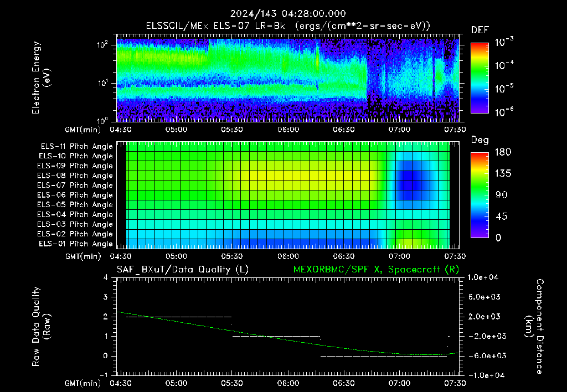
Task: Click the 10^2 energy axis tick label
Action: pyautogui.click(x=102, y=44)
